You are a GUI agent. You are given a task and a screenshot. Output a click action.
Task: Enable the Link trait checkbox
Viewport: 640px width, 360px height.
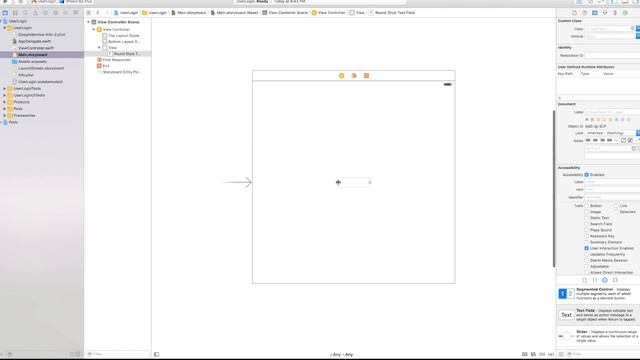616,206
